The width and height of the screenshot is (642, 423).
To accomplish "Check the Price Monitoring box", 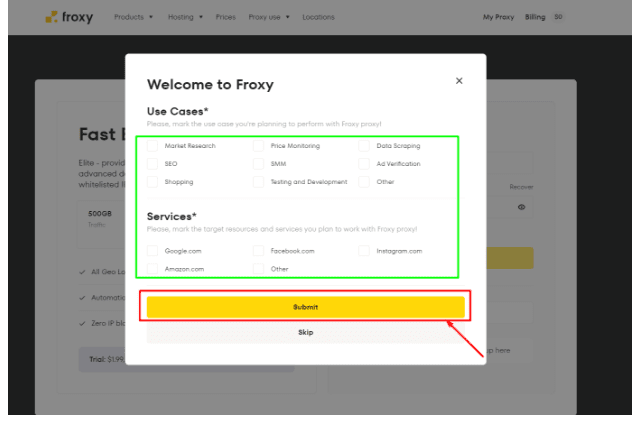I will (258, 146).
